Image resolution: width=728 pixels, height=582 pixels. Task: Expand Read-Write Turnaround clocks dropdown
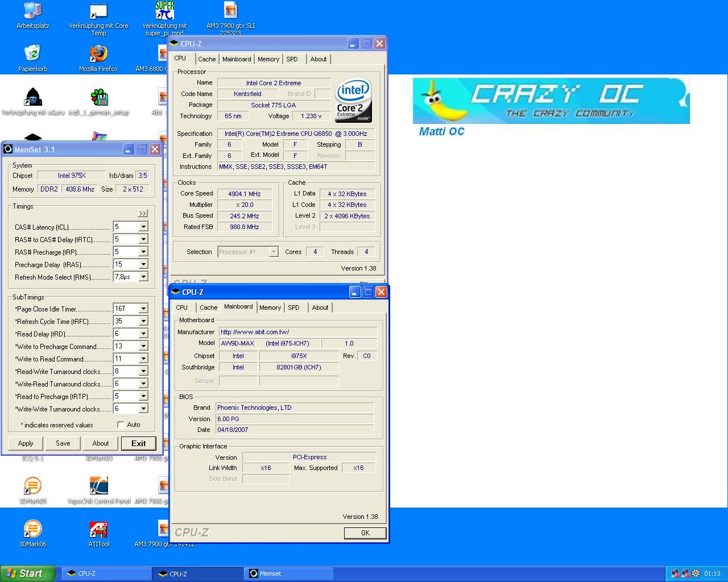point(143,371)
